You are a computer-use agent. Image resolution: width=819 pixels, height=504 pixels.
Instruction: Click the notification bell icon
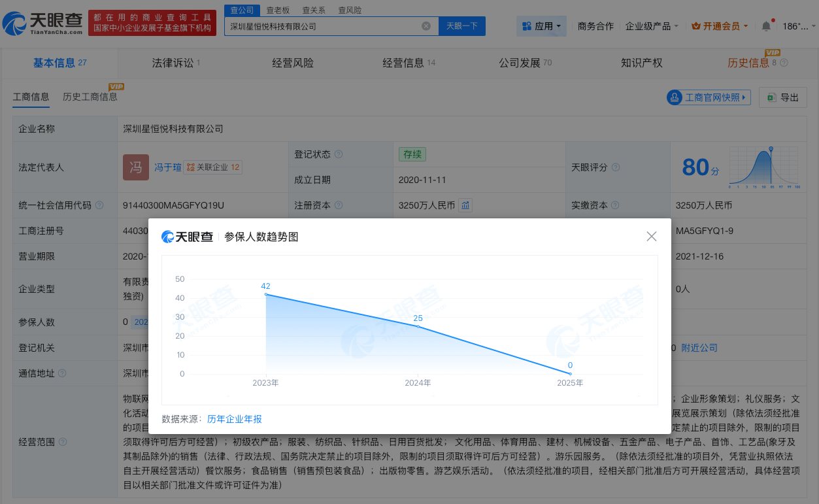[x=765, y=25]
